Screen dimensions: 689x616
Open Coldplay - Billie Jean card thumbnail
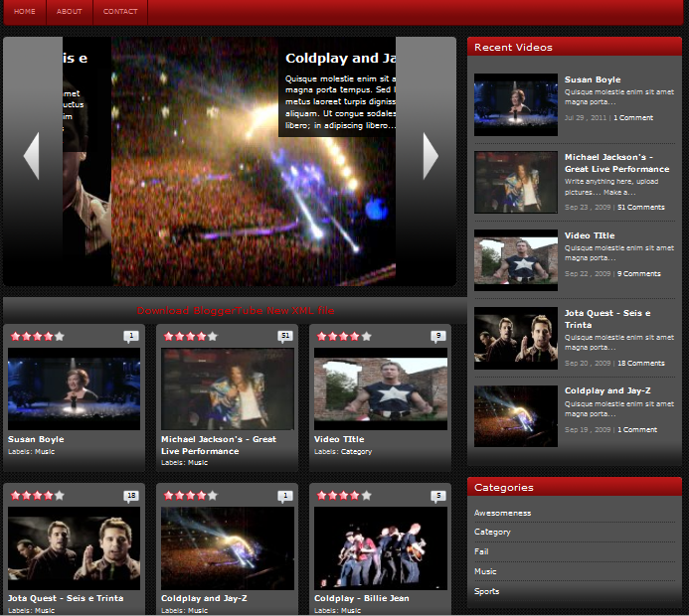(381, 548)
